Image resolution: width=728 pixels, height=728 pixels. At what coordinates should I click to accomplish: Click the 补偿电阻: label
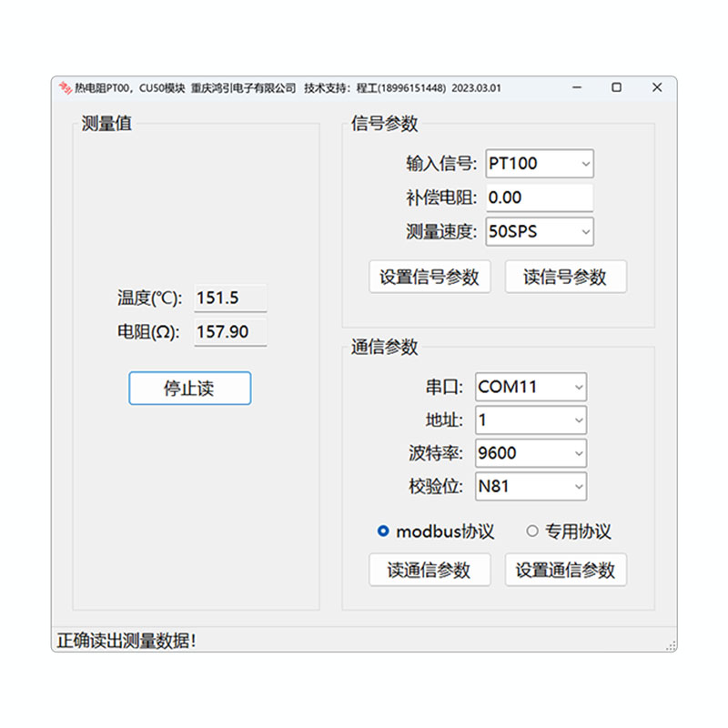pyautogui.click(x=441, y=197)
